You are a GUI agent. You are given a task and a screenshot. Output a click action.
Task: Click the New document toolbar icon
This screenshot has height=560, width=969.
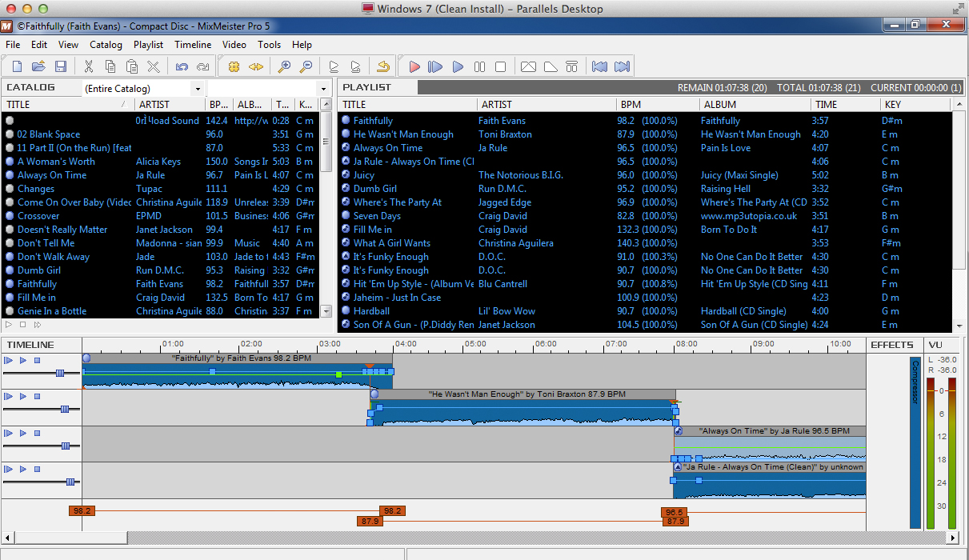click(x=18, y=66)
